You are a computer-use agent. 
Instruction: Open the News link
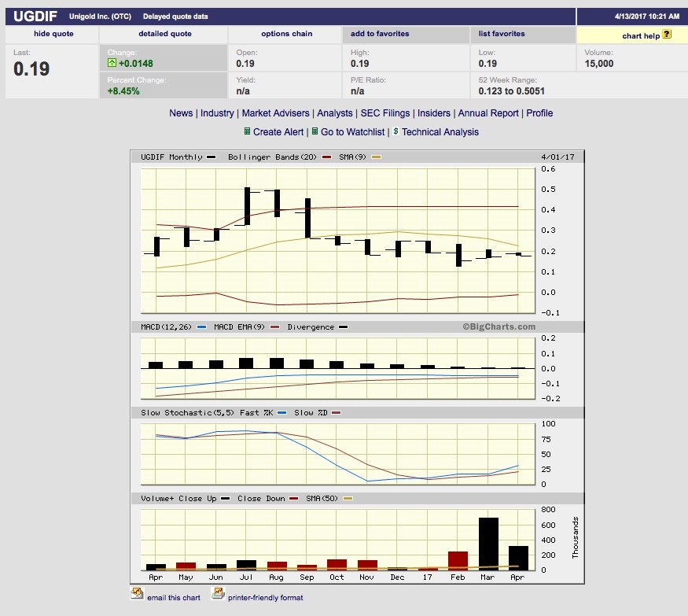click(x=181, y=113)
